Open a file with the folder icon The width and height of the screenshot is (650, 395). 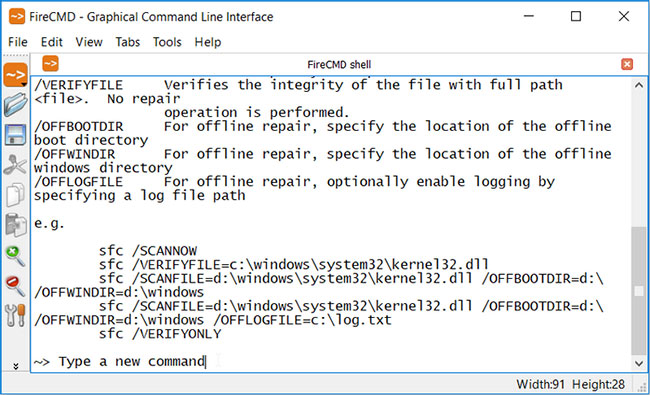pyautogui.click(x=15, y=104)
